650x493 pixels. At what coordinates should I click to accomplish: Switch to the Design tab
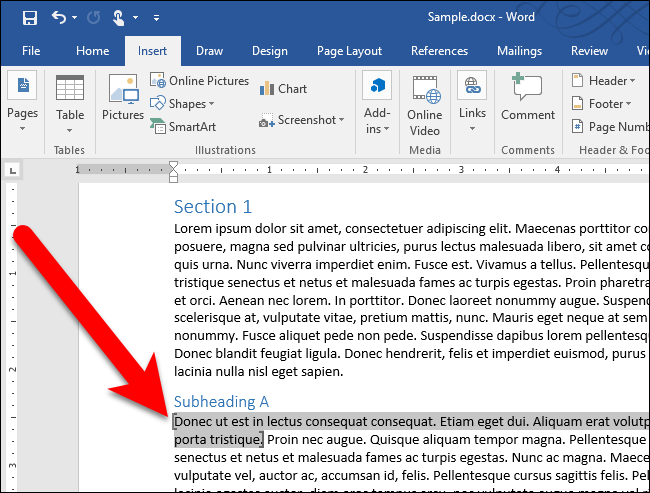(269, 51)
